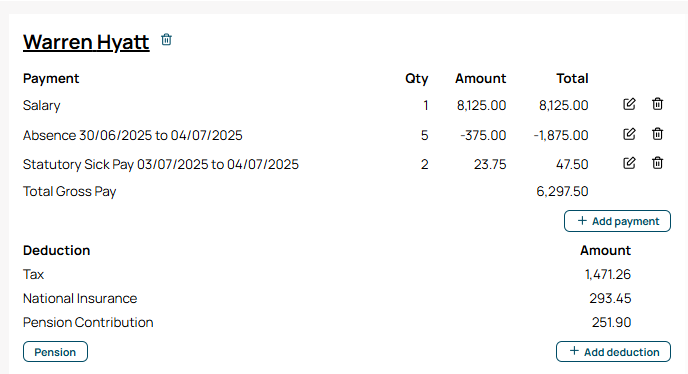Select the Salary row label
The image size is (688, 374).
pos(42,105)
